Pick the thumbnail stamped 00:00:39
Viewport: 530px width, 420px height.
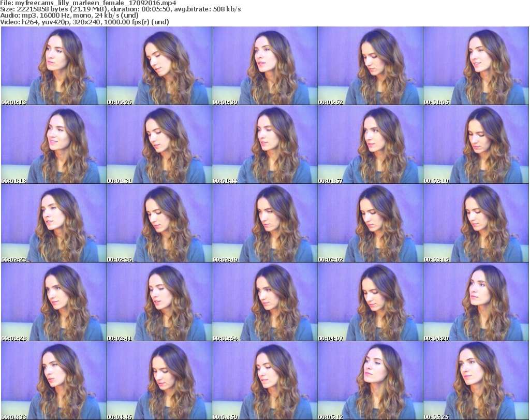[x=264, y=66]
